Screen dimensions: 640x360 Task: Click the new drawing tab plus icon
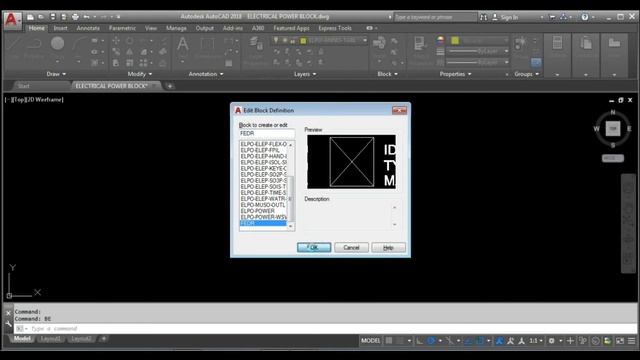pyautogui.click(x=170, y=86)
